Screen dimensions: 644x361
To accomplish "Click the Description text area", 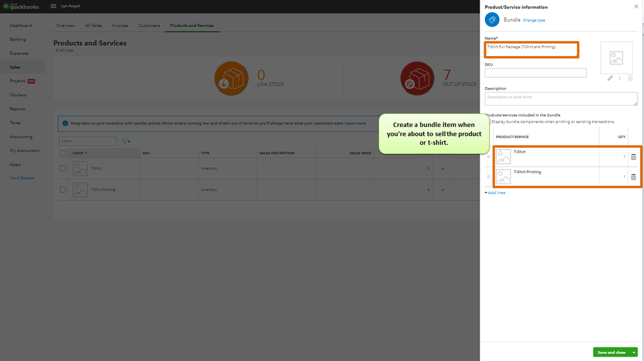I will [x=561, y=99].
